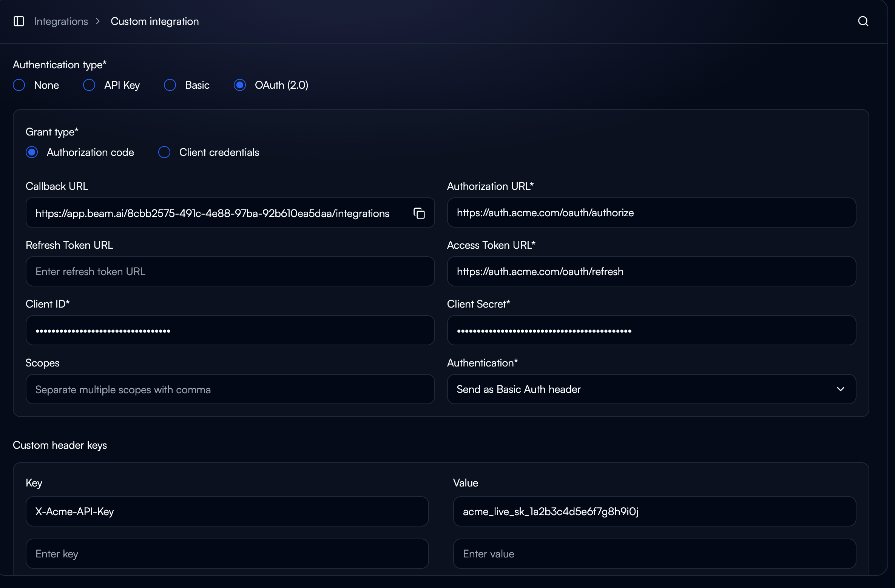This screenshot has width=895, height=588.
Task: Edit the Authorization URL field
Action: pyautogui.click(x=651, y=213)
